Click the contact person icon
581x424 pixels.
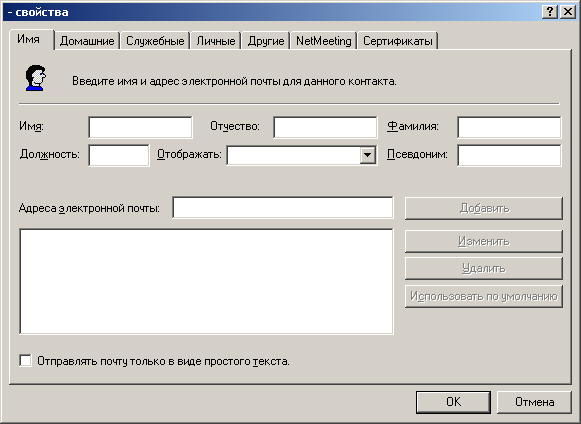point(36,78)
